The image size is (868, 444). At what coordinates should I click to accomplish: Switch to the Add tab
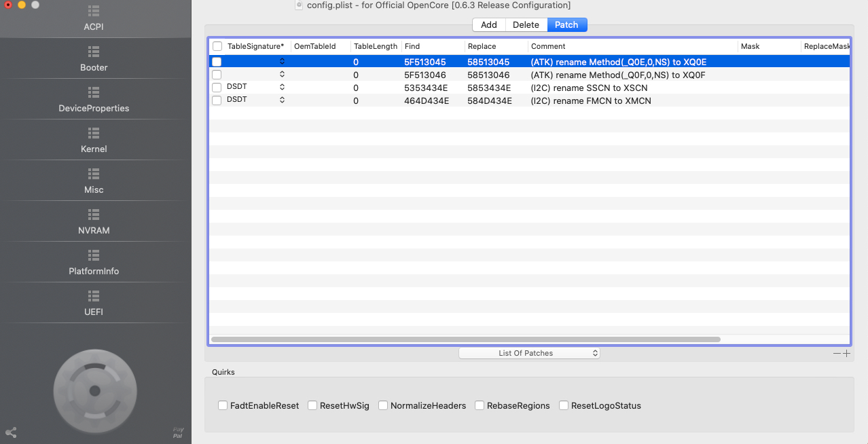(x=489, y=24)
